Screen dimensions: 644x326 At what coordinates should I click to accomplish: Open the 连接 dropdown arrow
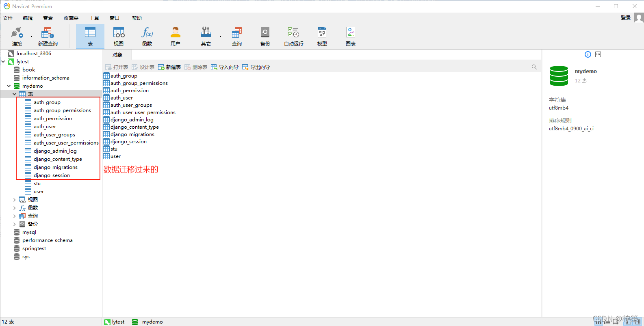click(32, 37)
